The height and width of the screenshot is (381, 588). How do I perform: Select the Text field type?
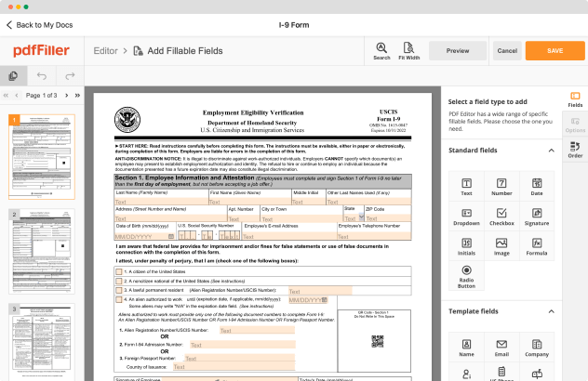tap(466, 187)
